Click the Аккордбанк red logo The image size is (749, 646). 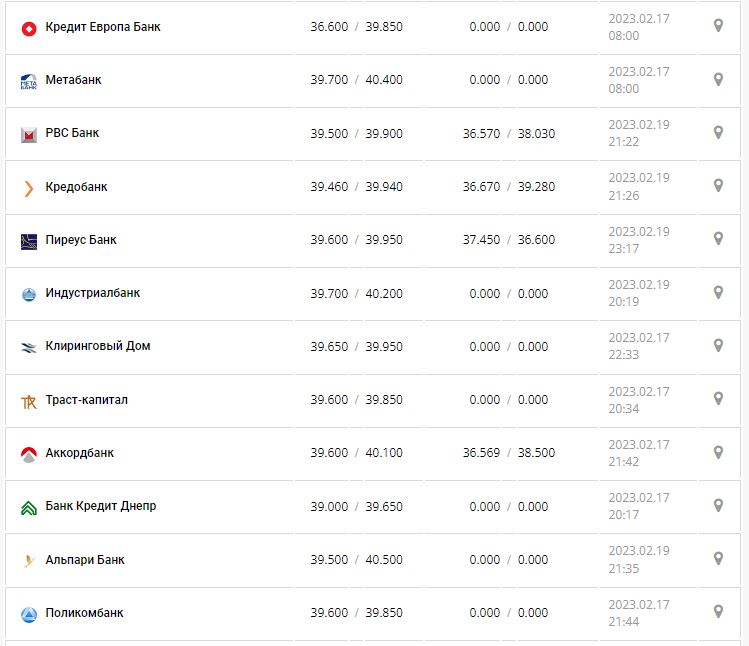click(28, 454)
